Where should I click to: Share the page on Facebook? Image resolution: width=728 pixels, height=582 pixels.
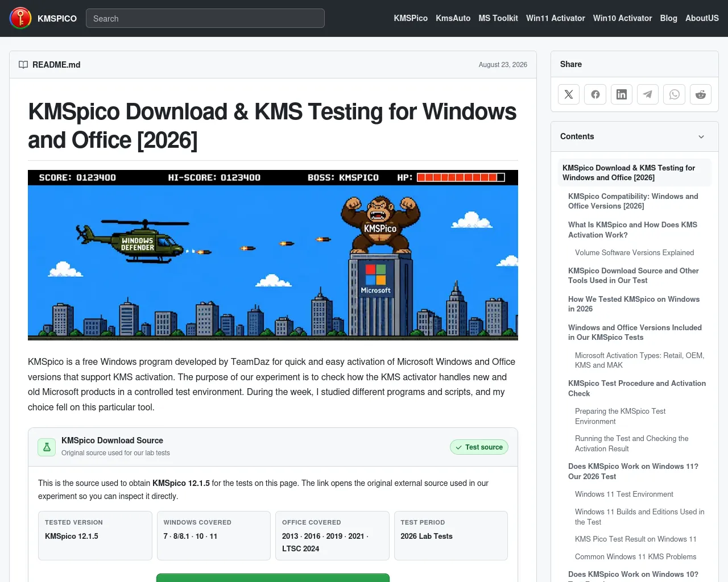(x=595, y=94)
